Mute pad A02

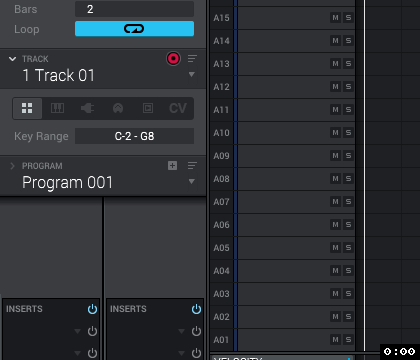click(x=335, y=317)
